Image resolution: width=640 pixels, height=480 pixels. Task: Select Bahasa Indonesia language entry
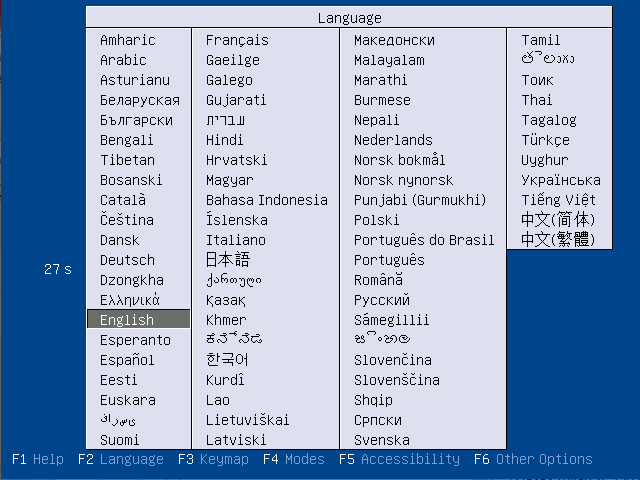coord(267,200)
